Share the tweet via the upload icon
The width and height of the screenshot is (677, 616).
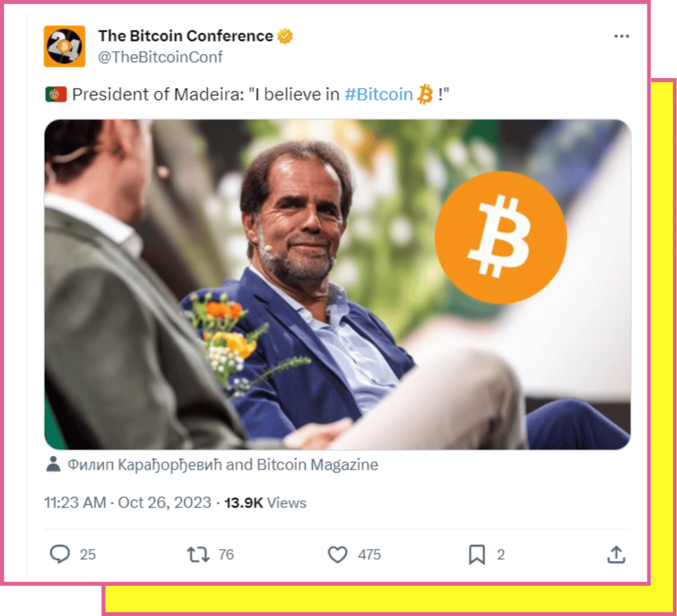pyautogui.click(x=616, y=554)
